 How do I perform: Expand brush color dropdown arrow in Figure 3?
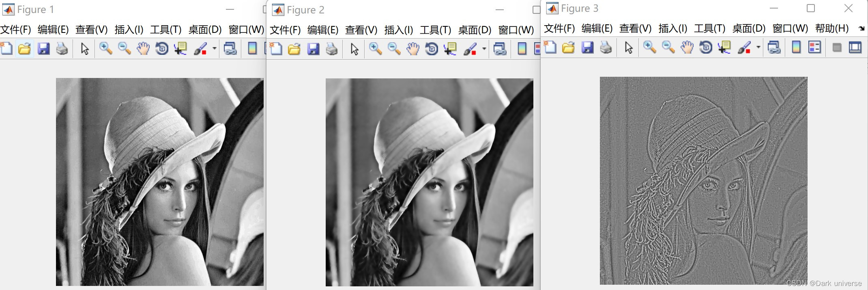[x=758, y=48]
